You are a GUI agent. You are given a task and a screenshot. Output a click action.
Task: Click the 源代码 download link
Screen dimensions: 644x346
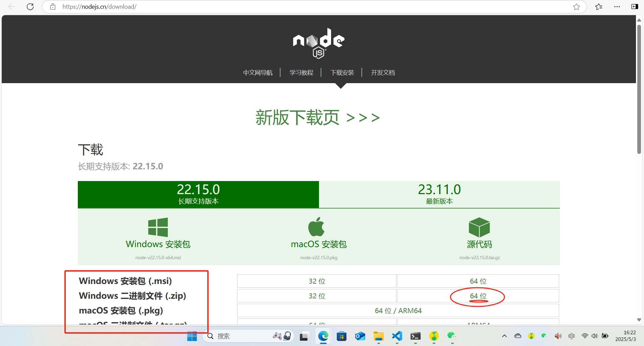pyautogui.click(x=479, y=244)
